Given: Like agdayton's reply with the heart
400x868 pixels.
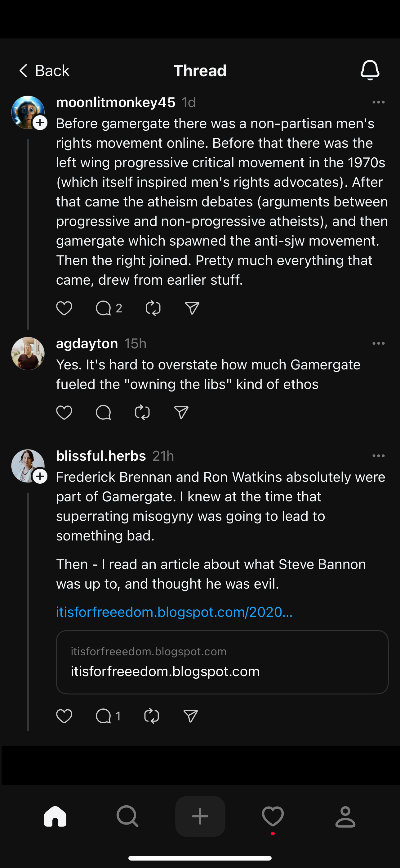Looking at the screenshot, I should pyautogui.click(x=64, y=413).
